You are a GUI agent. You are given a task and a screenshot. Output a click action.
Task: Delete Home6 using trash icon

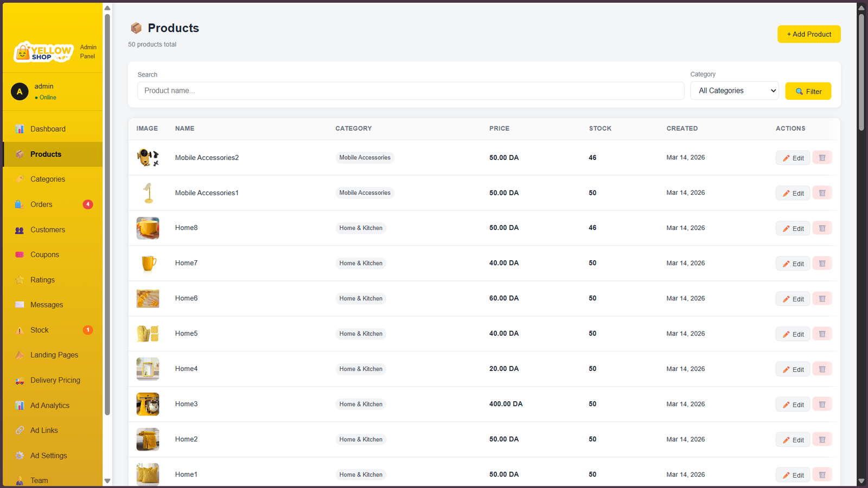tap(822, 299)
